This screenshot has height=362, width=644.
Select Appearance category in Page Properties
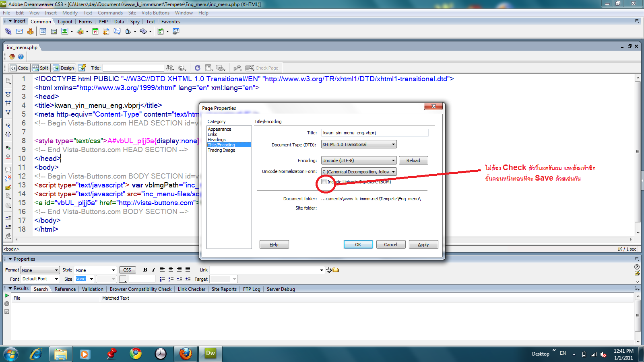click(219, 129)
